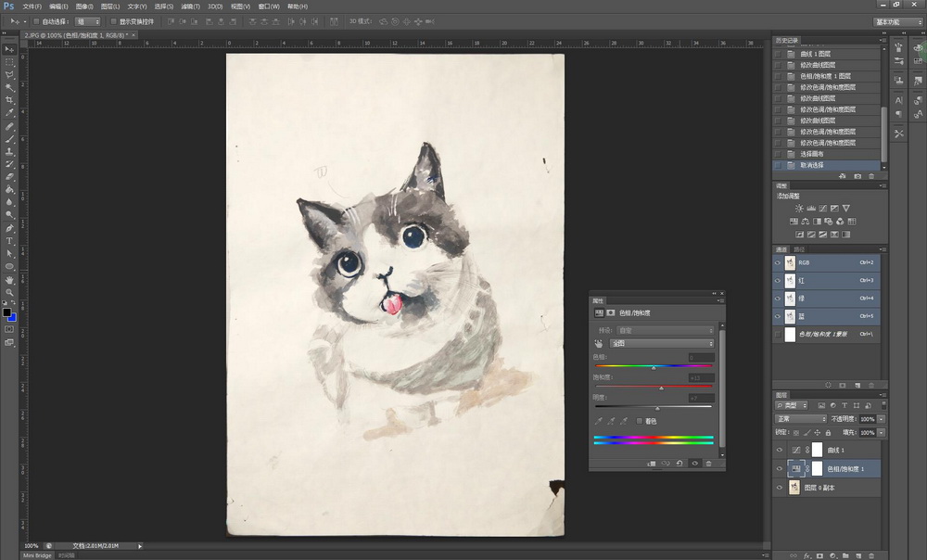Viewport: 927px width, 560px height.
Task: Open the History panel flyout menu
Action: (883, 40)
